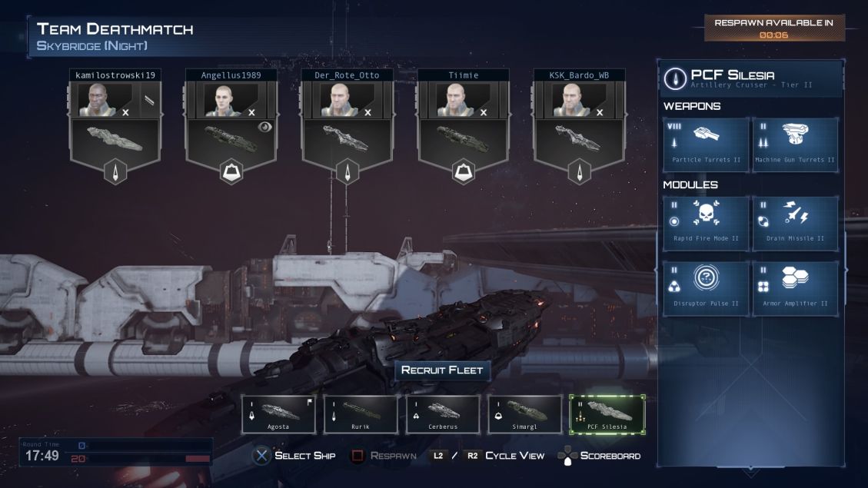The image size is (868, 488).
Task: Click the ship class badge under Angellus1989
Action: 231,171
